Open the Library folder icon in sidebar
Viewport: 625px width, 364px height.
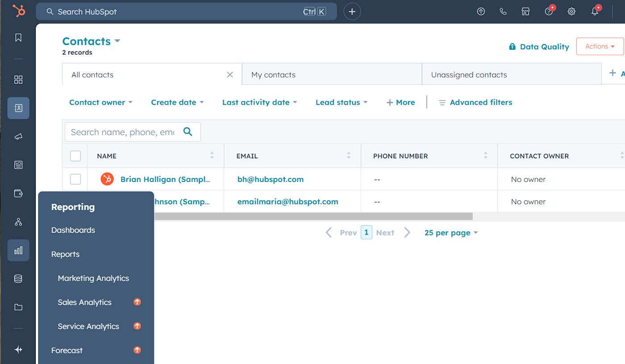click(x=18, y=307)
